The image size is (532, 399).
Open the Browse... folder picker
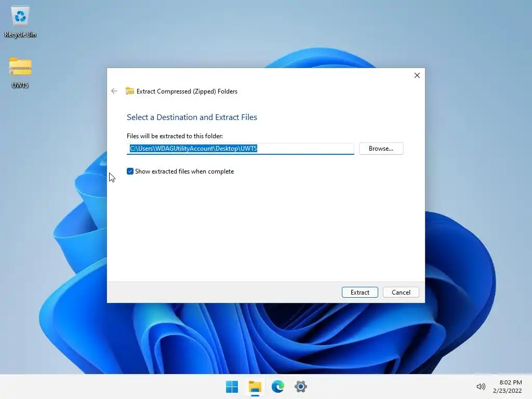pos(381,149)
